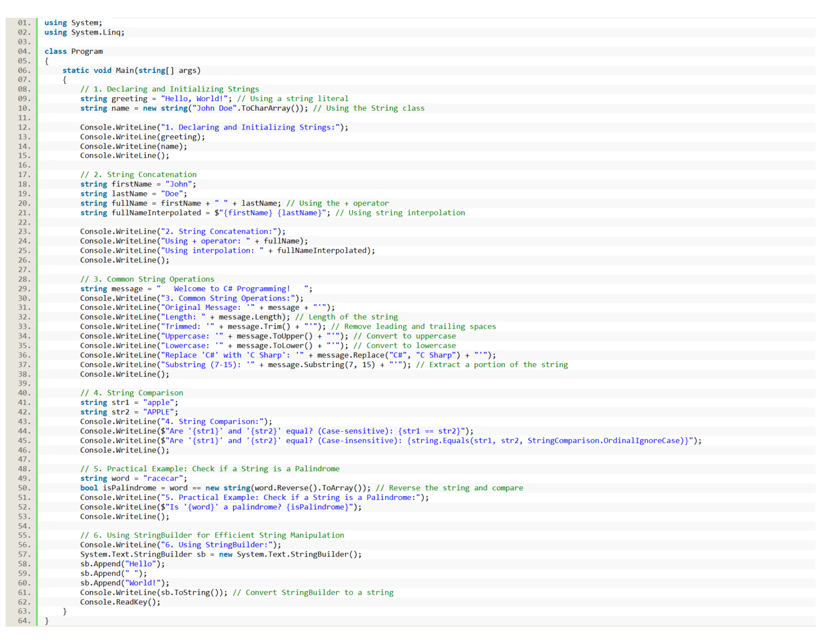
Task: Select the keyword 'using' on line 01
Action: tap(55, 23)
